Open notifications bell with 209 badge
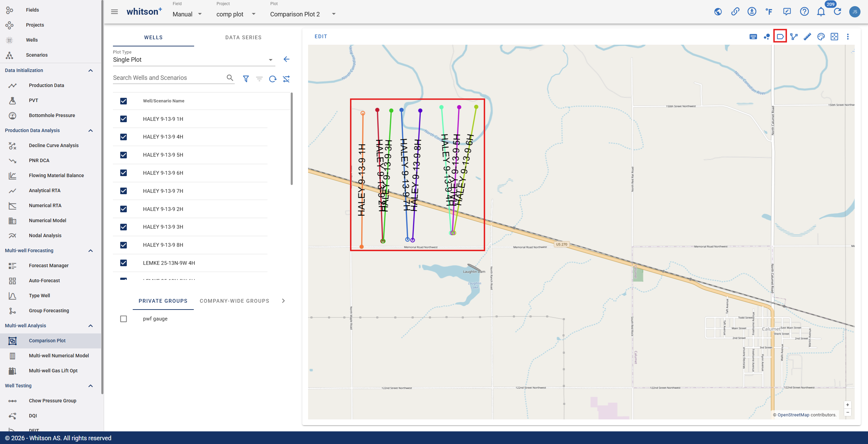Screen dimensions: 868x444 tap(821, 12)
